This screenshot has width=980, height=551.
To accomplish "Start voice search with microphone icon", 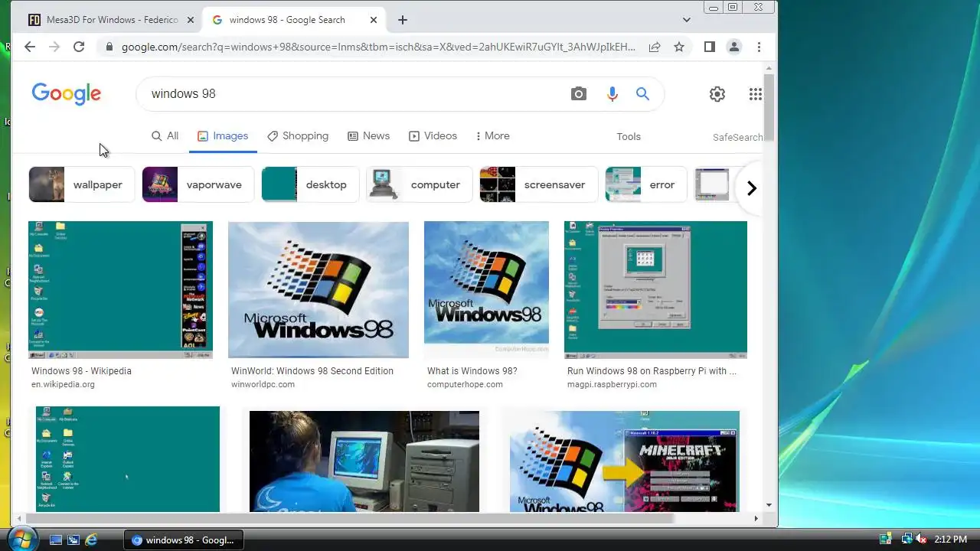I will coord(612,93).
